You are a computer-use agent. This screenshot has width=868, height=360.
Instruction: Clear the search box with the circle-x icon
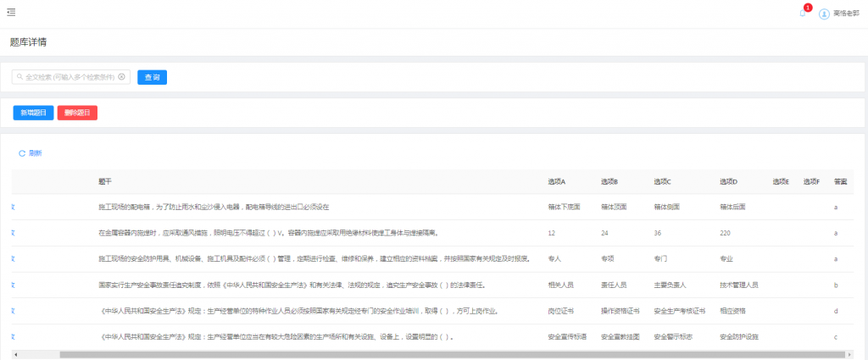pos(121,77)
